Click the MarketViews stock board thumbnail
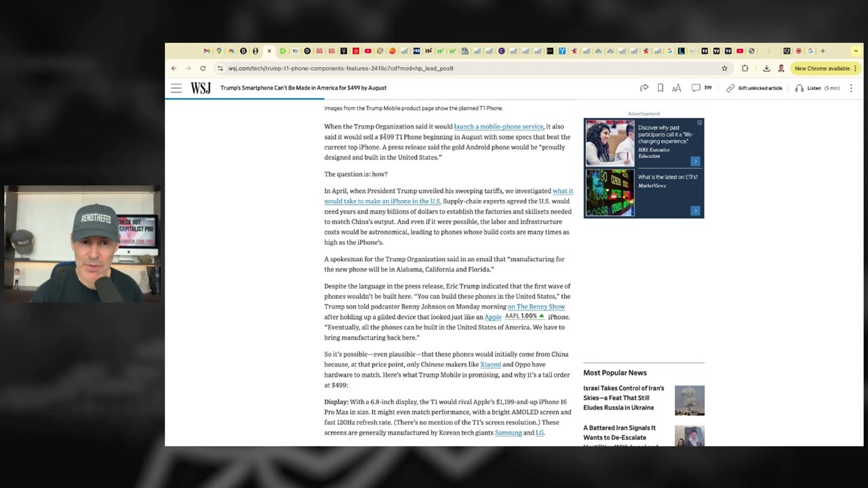Image resolution: width=868 pixels, height=488 pixels. 610,192
